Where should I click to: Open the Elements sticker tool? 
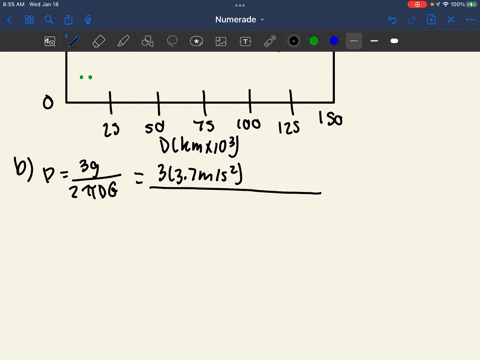tap(196, 41)
